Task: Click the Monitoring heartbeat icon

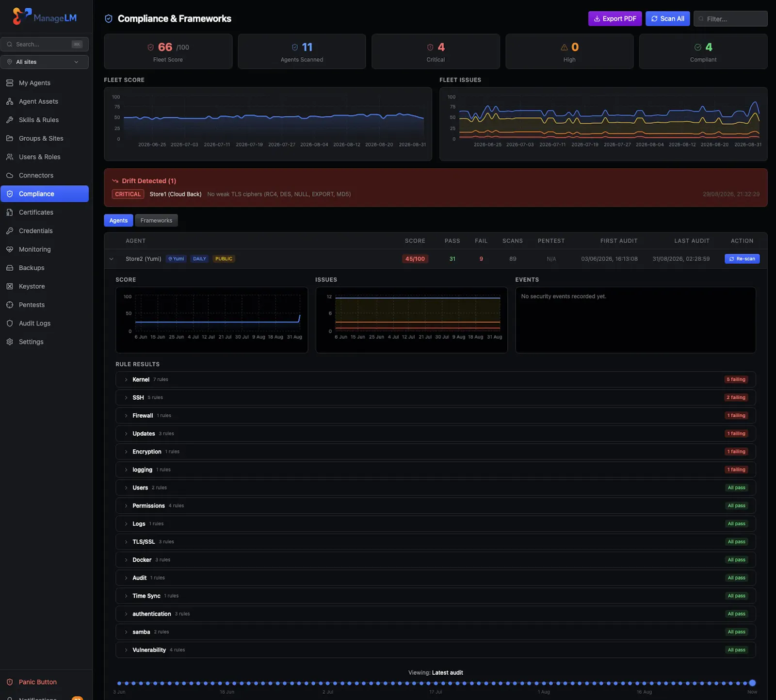Action: click(10, 249)
